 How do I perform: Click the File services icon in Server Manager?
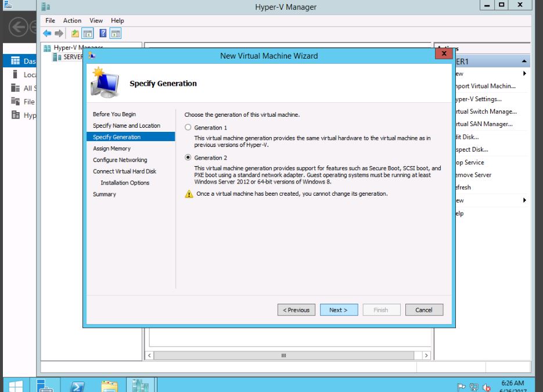pos(15,102)
